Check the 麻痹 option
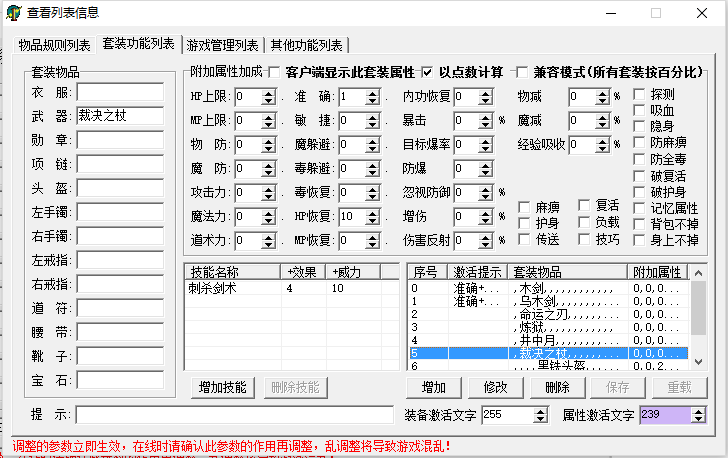The image size is (728, 458). tap(524, 207)
